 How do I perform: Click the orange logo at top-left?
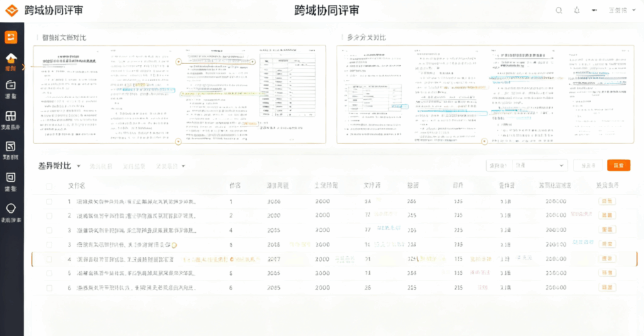tap(12, 11)
